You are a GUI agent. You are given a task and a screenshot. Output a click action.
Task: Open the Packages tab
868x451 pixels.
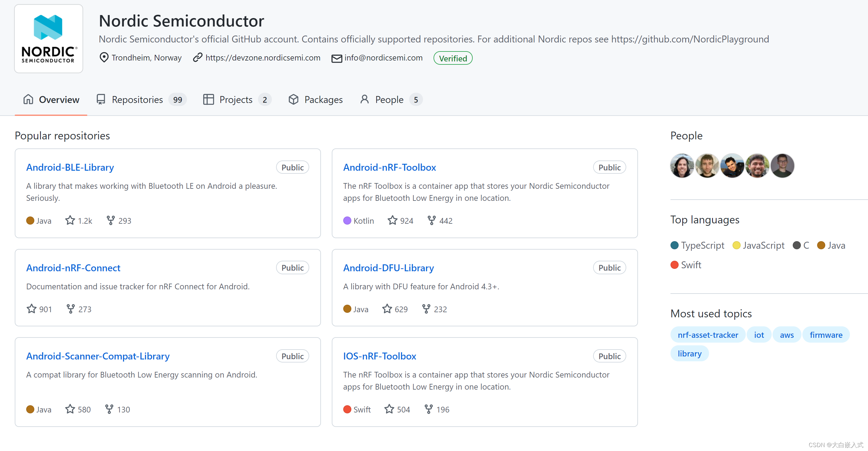(x=323, y=100)
